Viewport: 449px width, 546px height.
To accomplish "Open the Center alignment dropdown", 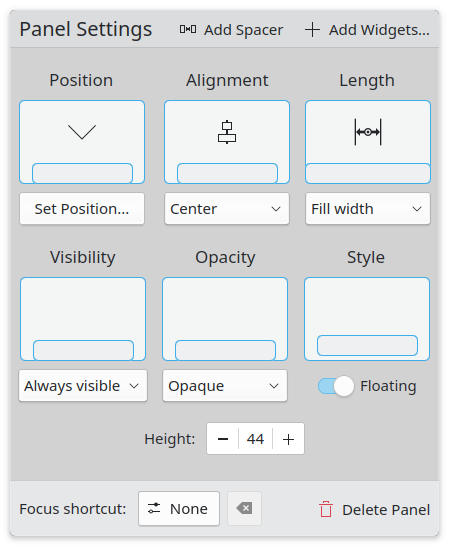I will pyautogui.click(x=227, y=209).
